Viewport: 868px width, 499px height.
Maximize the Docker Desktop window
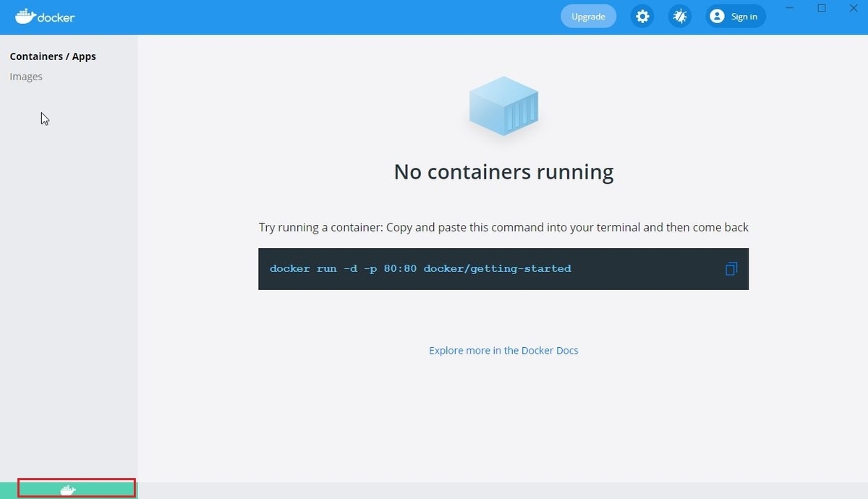822,9
